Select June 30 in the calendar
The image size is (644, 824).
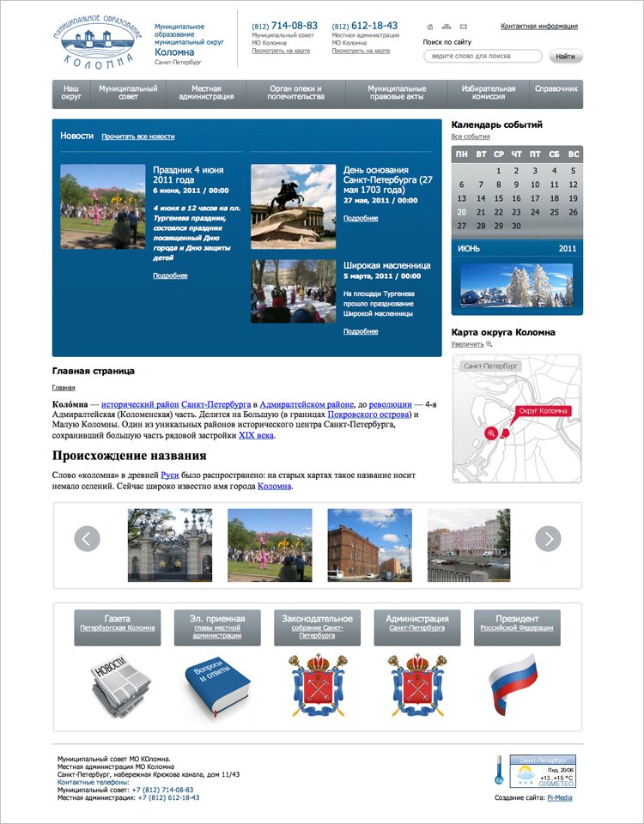click(x=516, y=226)
